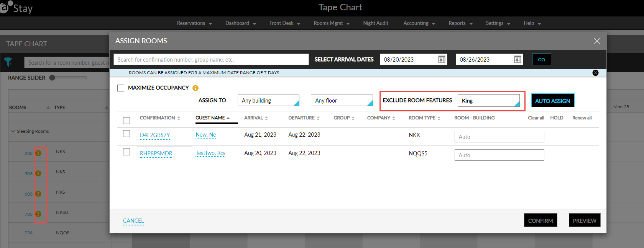
Task: Click warning icon beside room 203
Action: pyautogui.click(x=38, y=153)
